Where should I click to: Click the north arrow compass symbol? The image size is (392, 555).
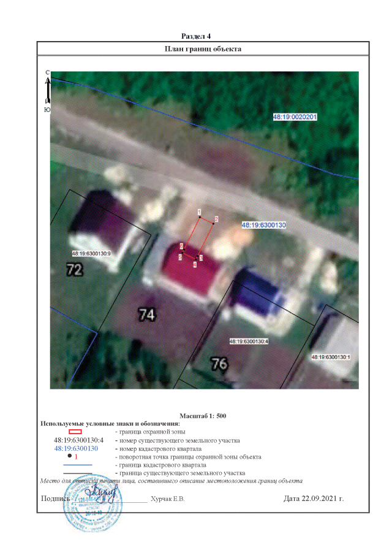(47, 92)
